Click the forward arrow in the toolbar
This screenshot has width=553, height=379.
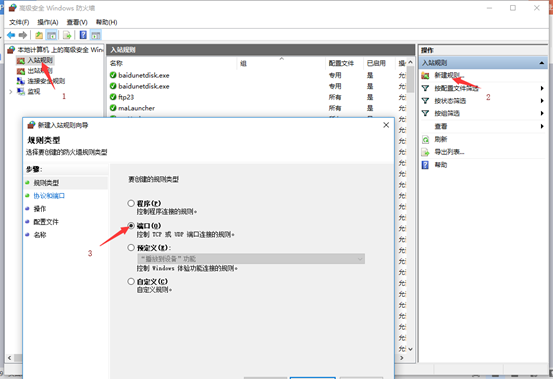[23, 35]
